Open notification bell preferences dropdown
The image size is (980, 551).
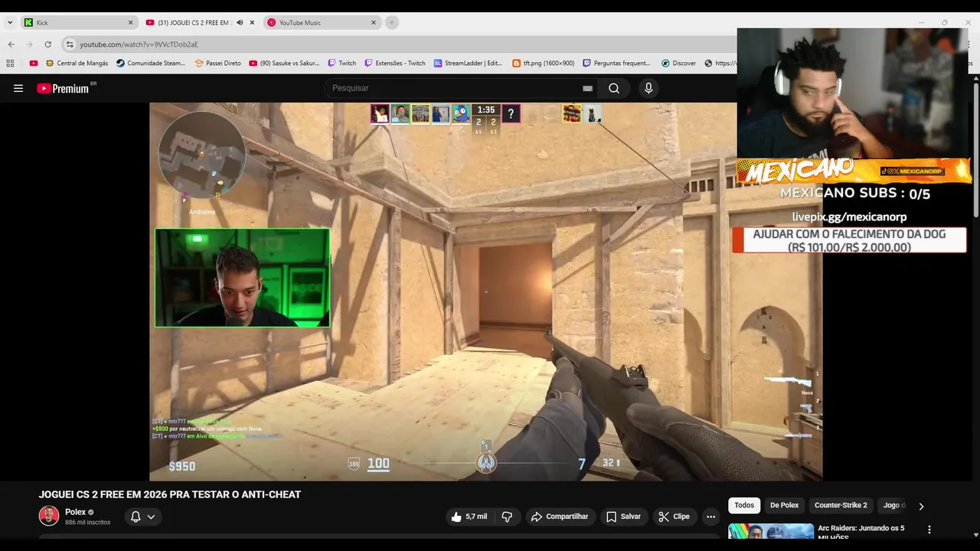tap(142, 517)
